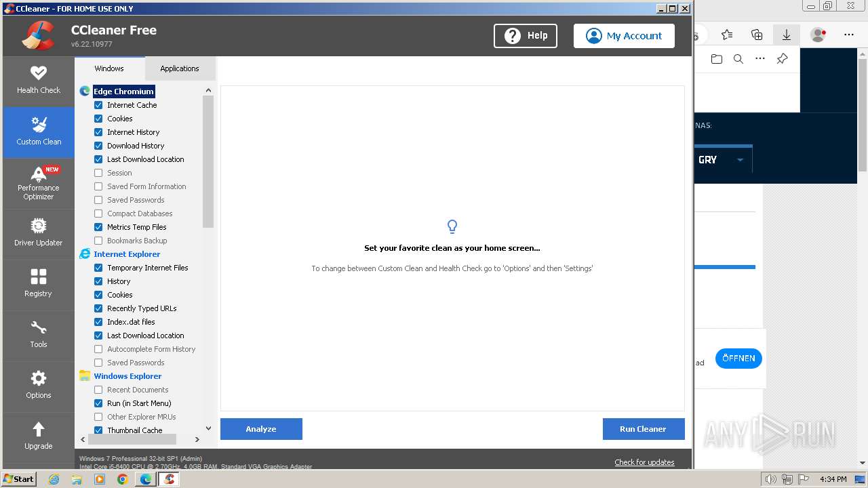Image resolution: width=868 pixels, height=488 pixels.
Task: Open CCleaner Options
Action: [x=39, y=386]
